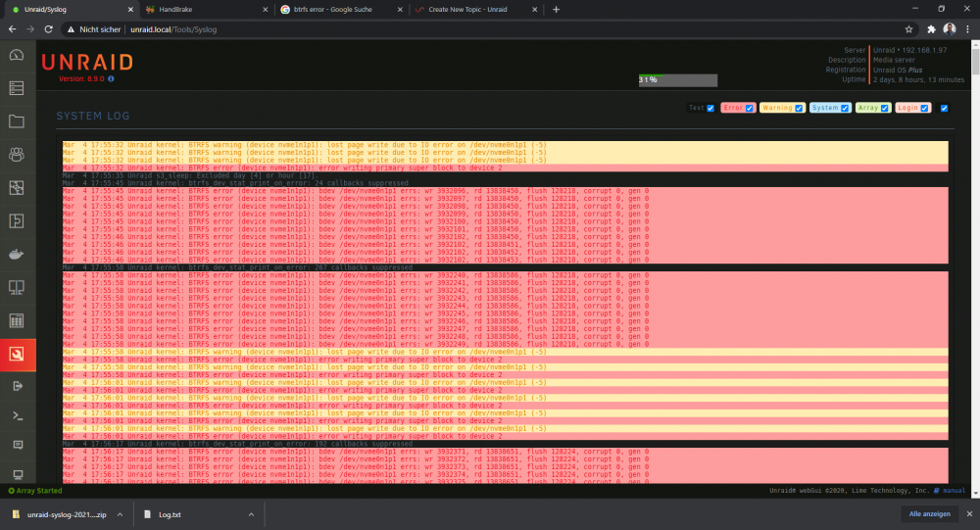Open the Chrome three-dot menu
This screenshot has height=530, width=980.
(x=967, y=29)
